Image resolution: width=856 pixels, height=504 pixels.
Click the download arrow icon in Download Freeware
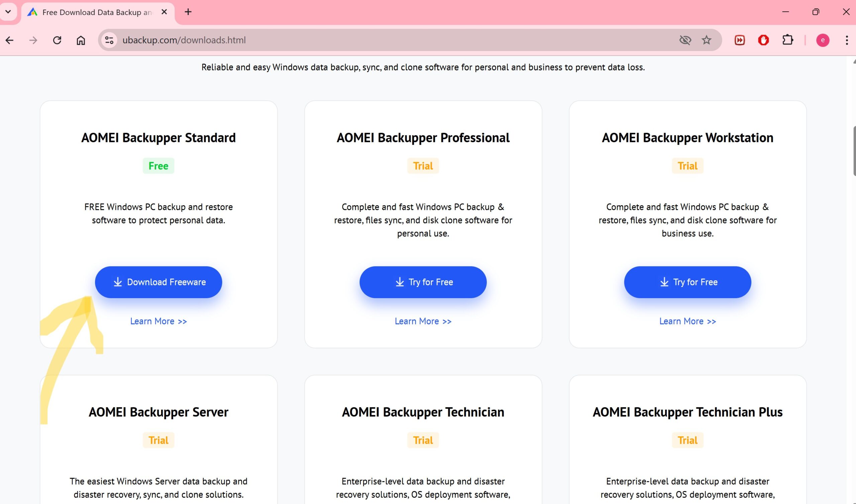pyautogui.click(x=117, y=282)
